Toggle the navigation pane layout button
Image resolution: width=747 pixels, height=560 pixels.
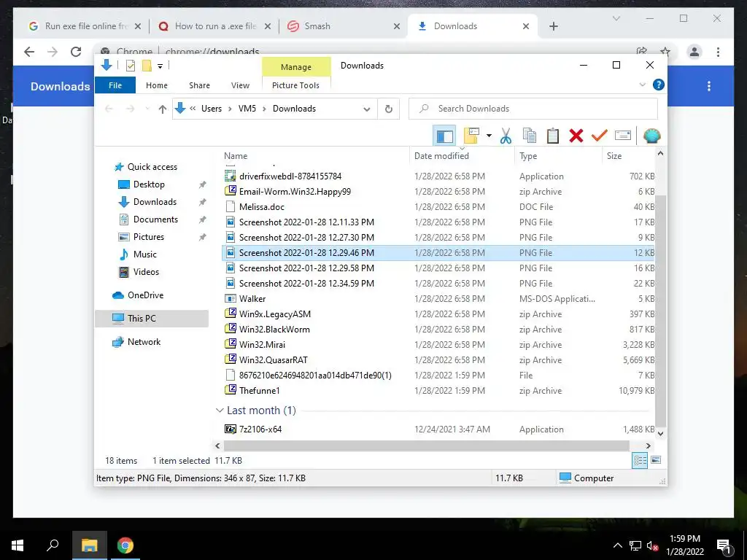pyautogui.click(x=444, y=136)
